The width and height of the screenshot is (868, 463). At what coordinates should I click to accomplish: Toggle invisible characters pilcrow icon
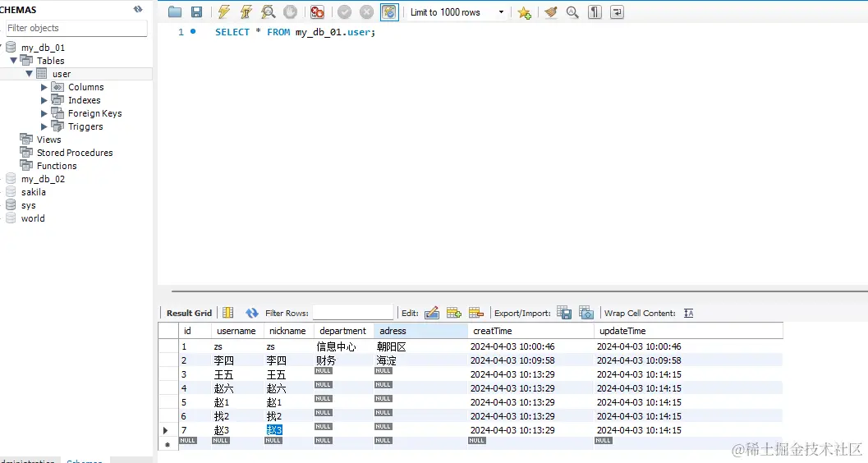[595, 12]
